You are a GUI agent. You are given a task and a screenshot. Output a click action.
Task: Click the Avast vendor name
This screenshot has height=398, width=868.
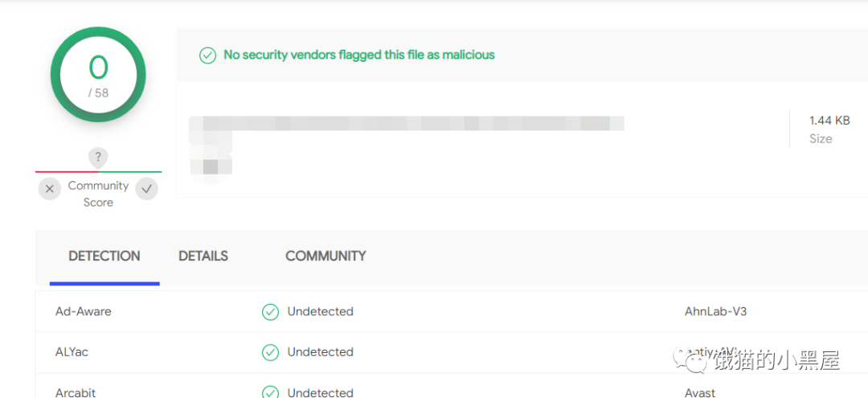(700, 392)
